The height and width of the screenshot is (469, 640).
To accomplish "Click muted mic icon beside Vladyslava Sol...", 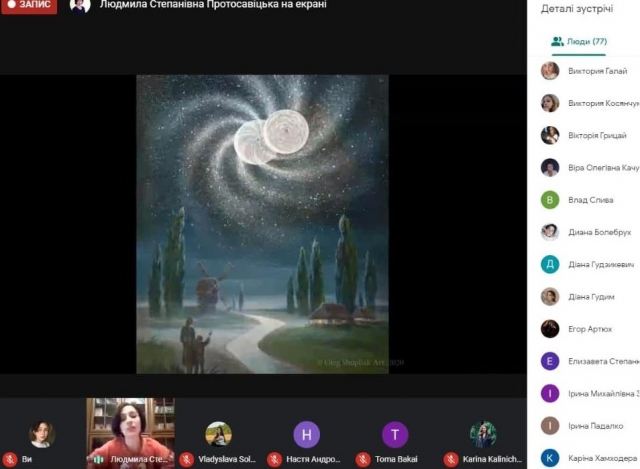I will coord(187,460).
